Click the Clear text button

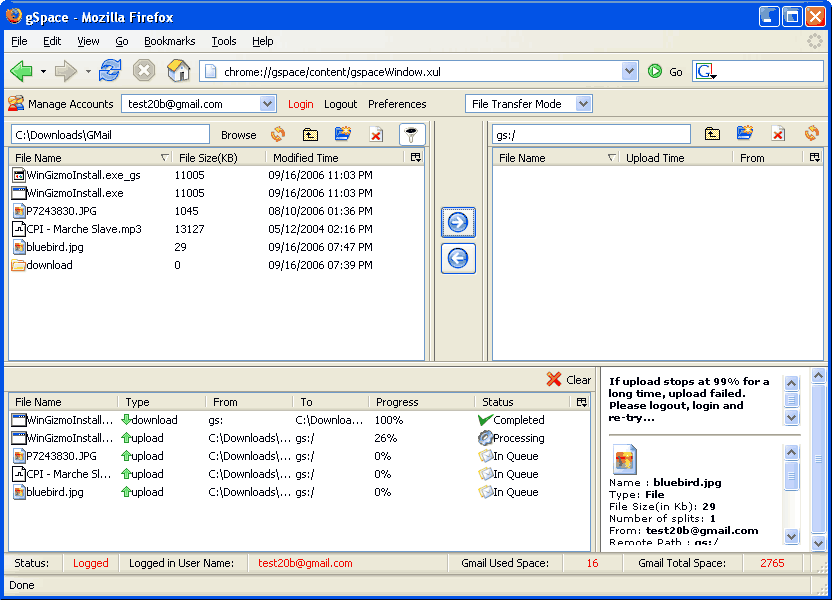[x=578, y=380]
